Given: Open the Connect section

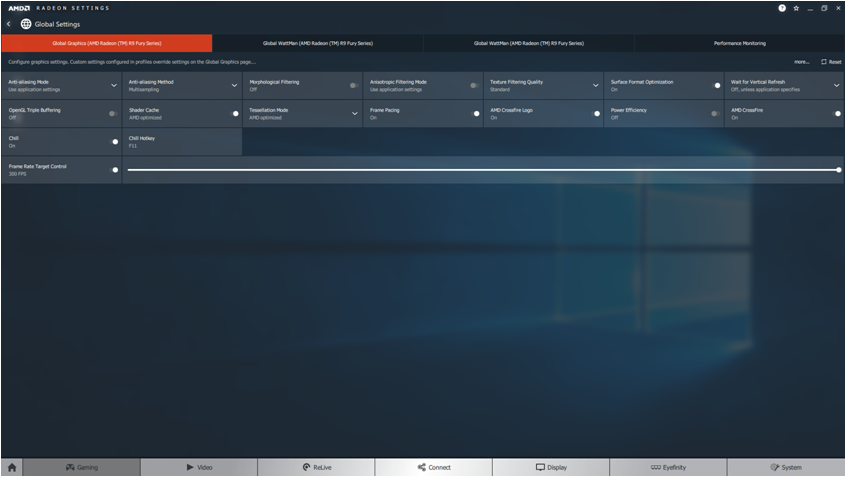Looking at the screenshot, I should click(434, 467).
